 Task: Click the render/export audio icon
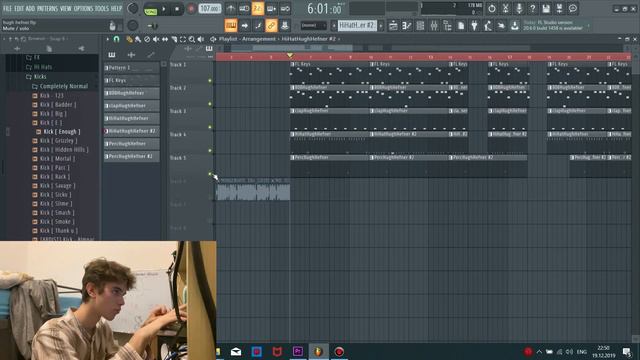(559, 9)
